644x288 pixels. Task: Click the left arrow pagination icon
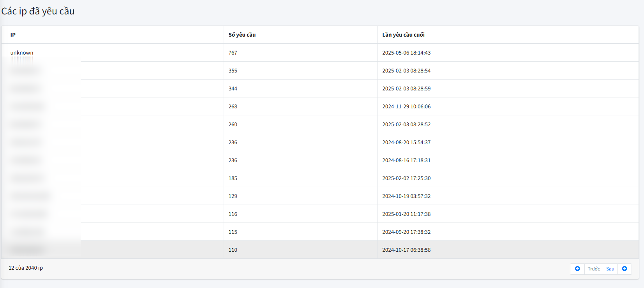tap(577, 269)
